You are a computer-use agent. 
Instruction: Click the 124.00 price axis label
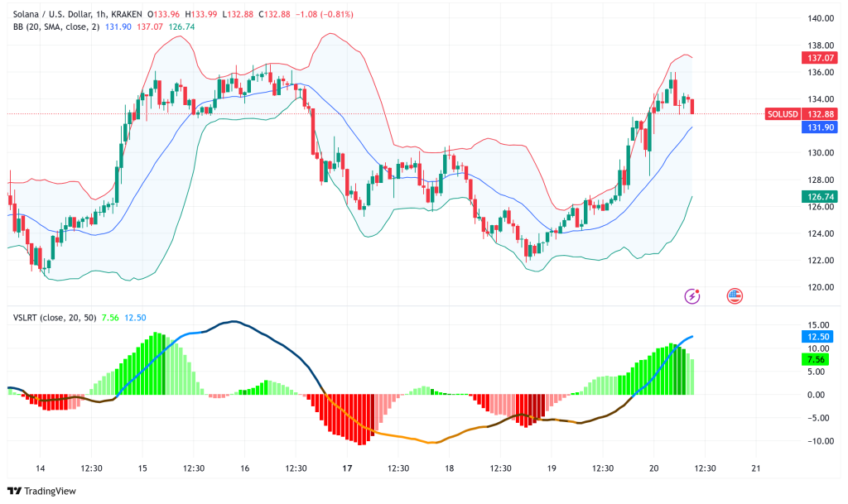pos(821,234)
